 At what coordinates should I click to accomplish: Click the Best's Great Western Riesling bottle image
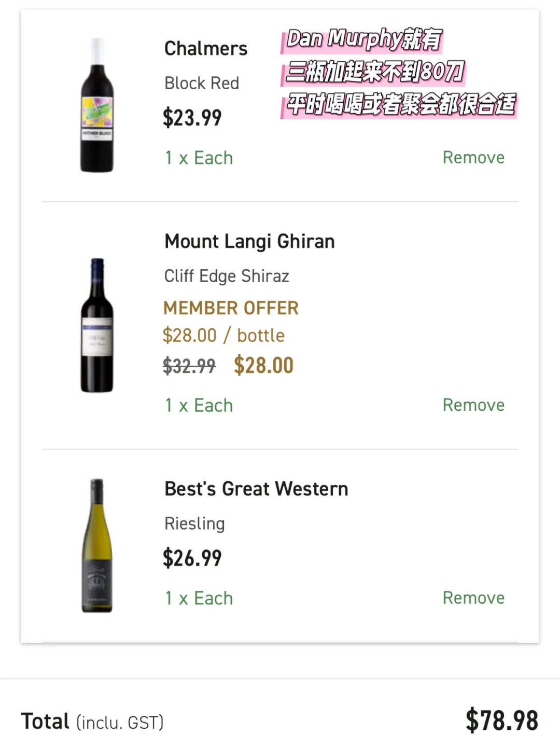(97, 546)
